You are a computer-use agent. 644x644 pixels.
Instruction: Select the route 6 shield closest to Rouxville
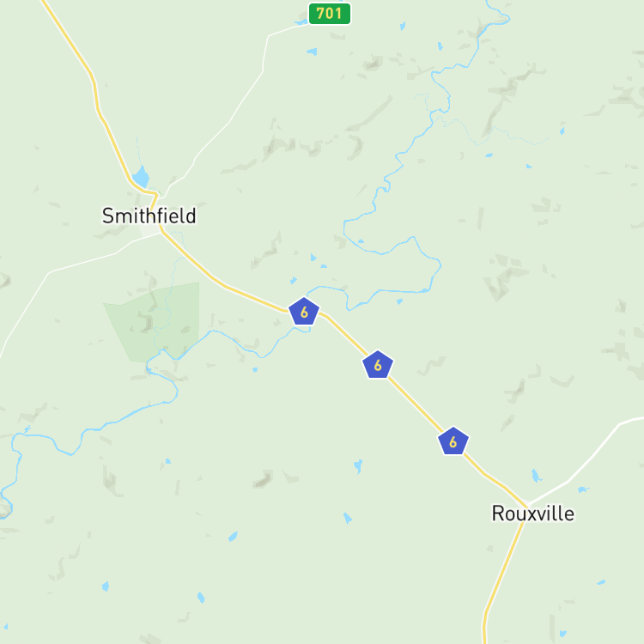point(453,441)
